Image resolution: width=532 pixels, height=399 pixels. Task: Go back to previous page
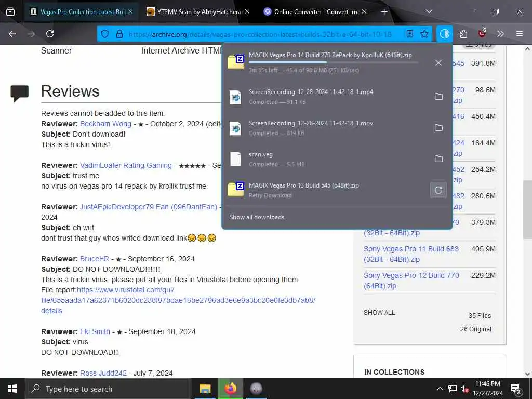pos(12,34)
